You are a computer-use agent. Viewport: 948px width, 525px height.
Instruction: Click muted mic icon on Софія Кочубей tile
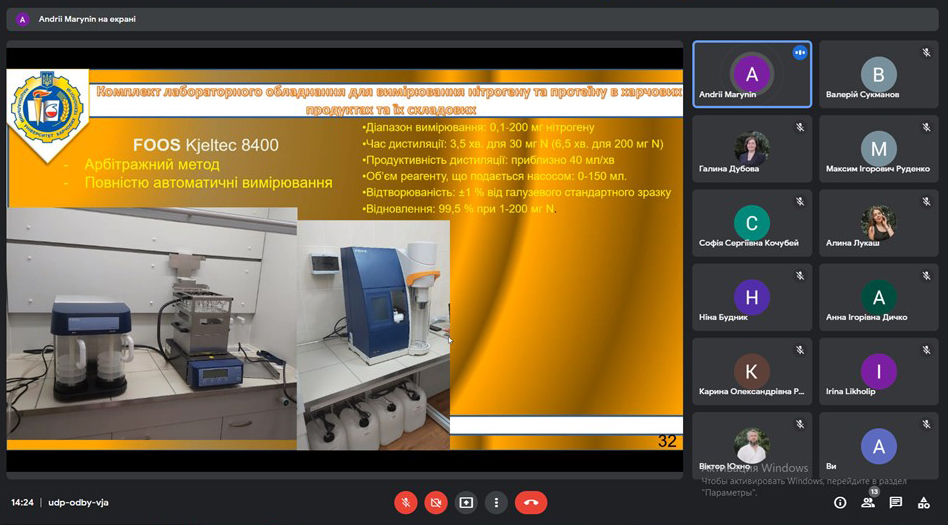click(800, 201)
